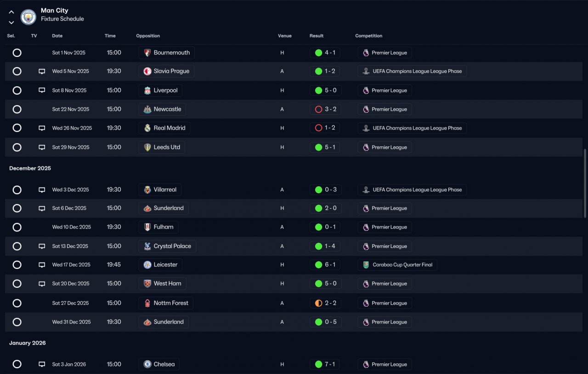Click the up chevron next to Man City
This screenshot has width=588, height=374.
coord(11,12)
